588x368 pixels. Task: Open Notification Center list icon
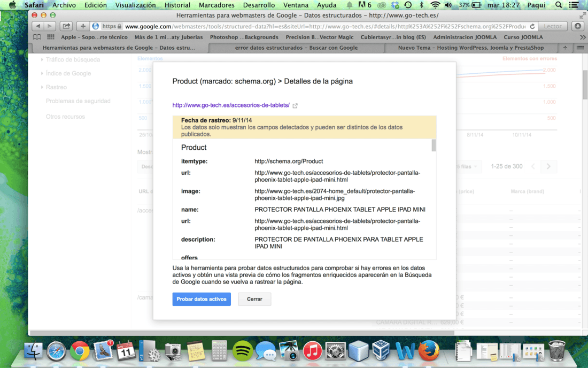point(574,5)
